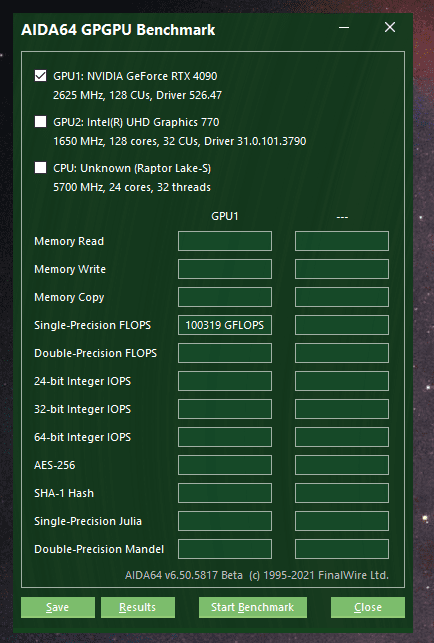
Task: Click the Close button at bottom
Action: pos(368,607)
